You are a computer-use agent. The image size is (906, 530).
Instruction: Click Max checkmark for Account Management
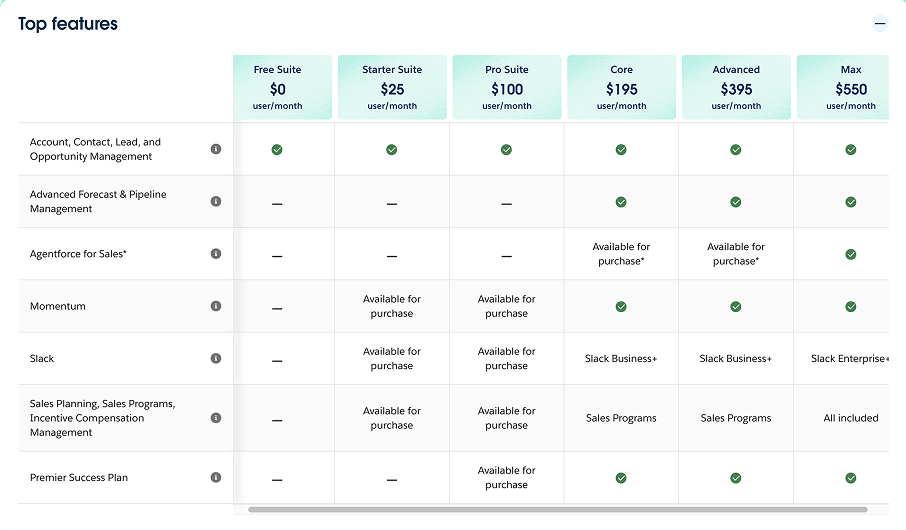point(851,150)
